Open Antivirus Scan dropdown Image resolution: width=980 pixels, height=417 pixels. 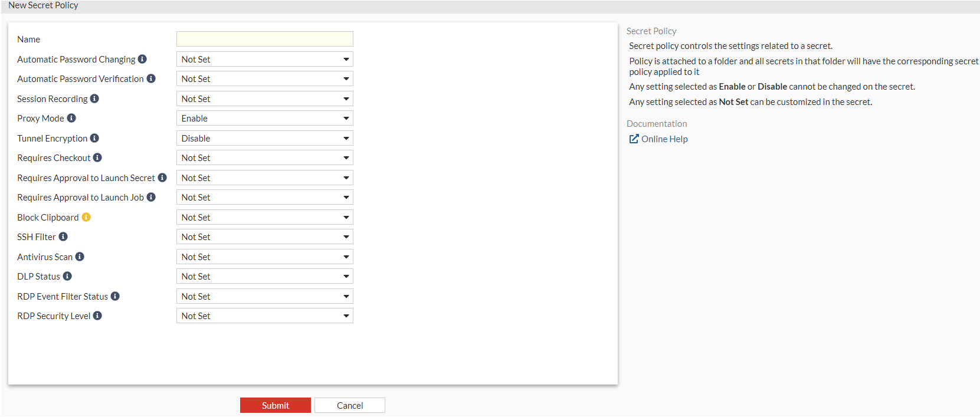click(x=265, y=257)
